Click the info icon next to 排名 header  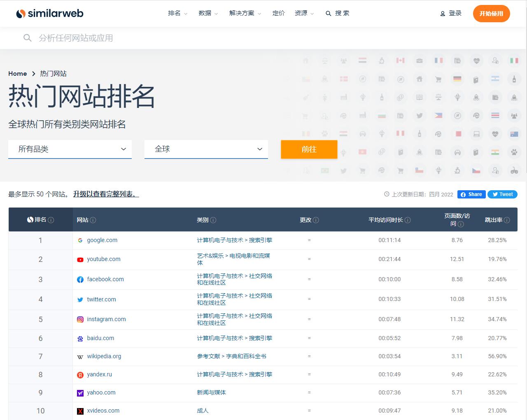click(x=51, y=220)
